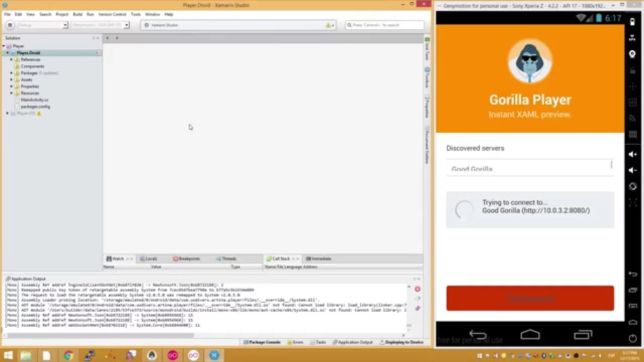Switch to the Immediate tab

click(x=318, y=259)
